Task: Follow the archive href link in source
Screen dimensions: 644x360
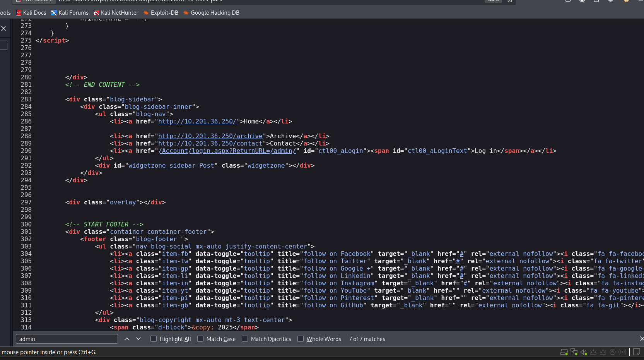Action: (210, 136)
